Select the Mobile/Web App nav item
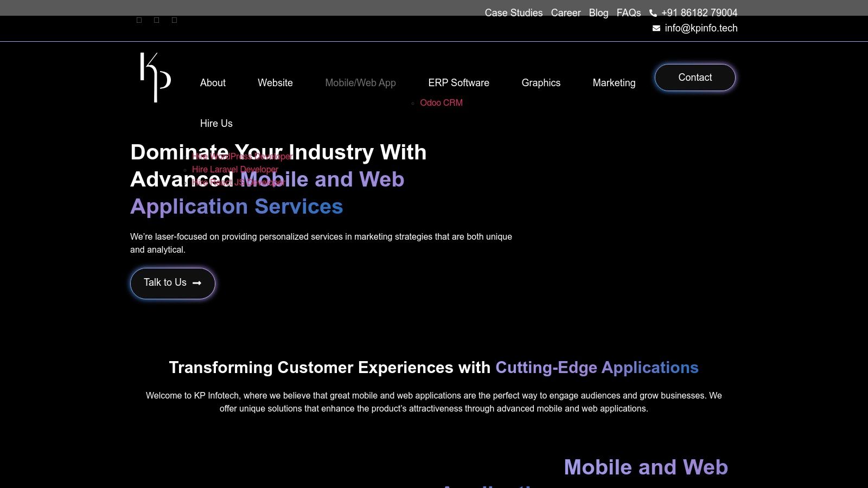Image resolution: width=868 pixels, height=488 pixels. (x=360, y=83)
